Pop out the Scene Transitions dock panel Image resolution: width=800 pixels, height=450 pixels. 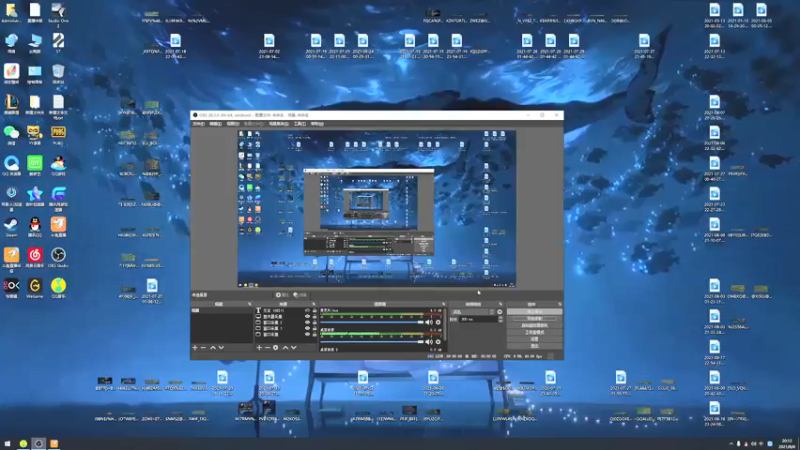501,304
